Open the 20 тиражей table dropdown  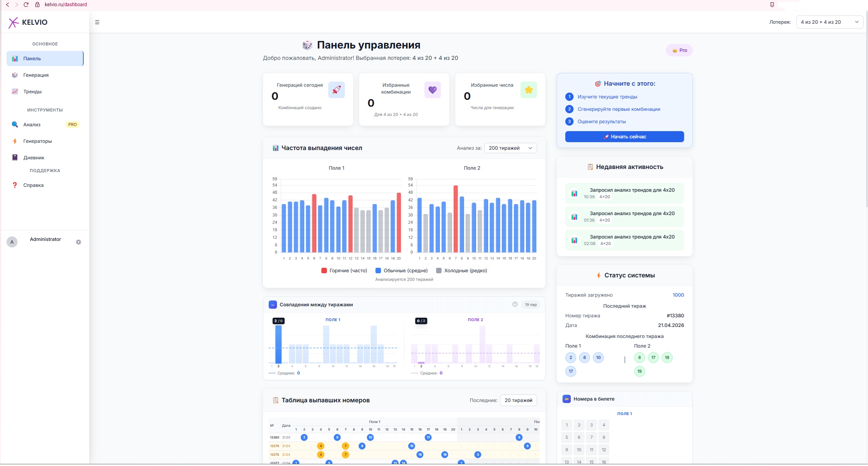(518, 401)
